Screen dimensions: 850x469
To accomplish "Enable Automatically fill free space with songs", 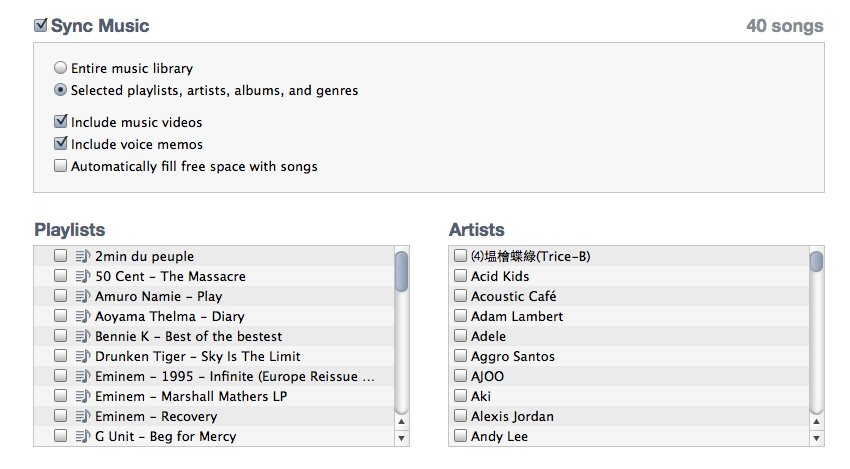I will tap(60, 165).
